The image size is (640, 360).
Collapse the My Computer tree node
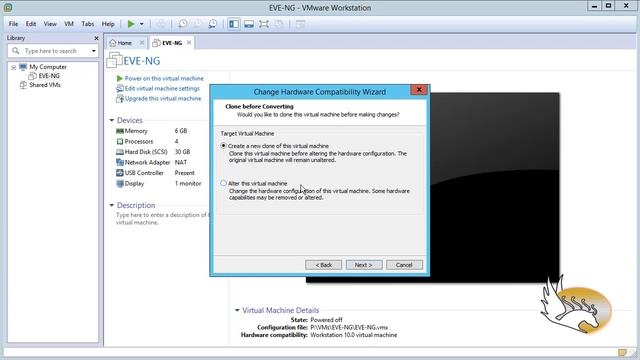(x=13, y=67)
